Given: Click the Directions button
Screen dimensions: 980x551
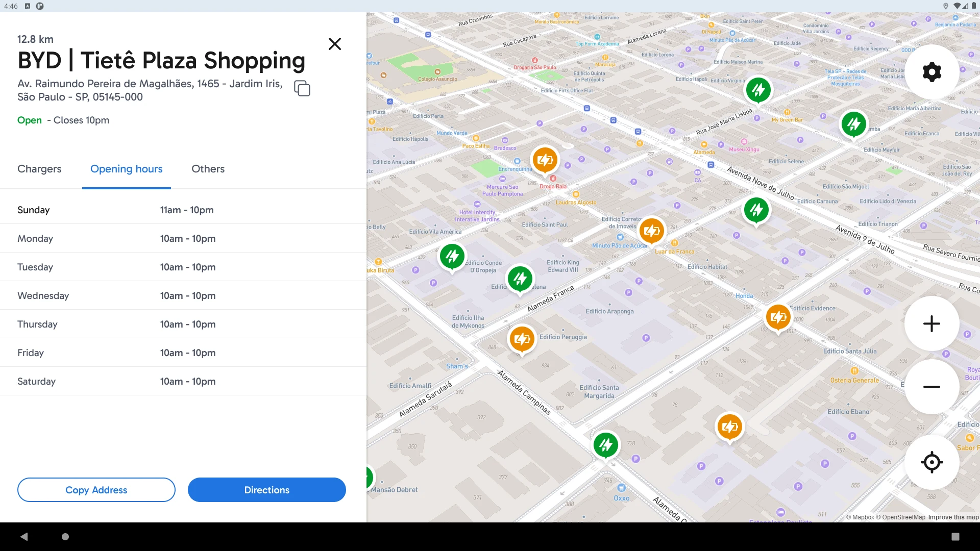Looking at the screenshot, I should pos(267,490).
